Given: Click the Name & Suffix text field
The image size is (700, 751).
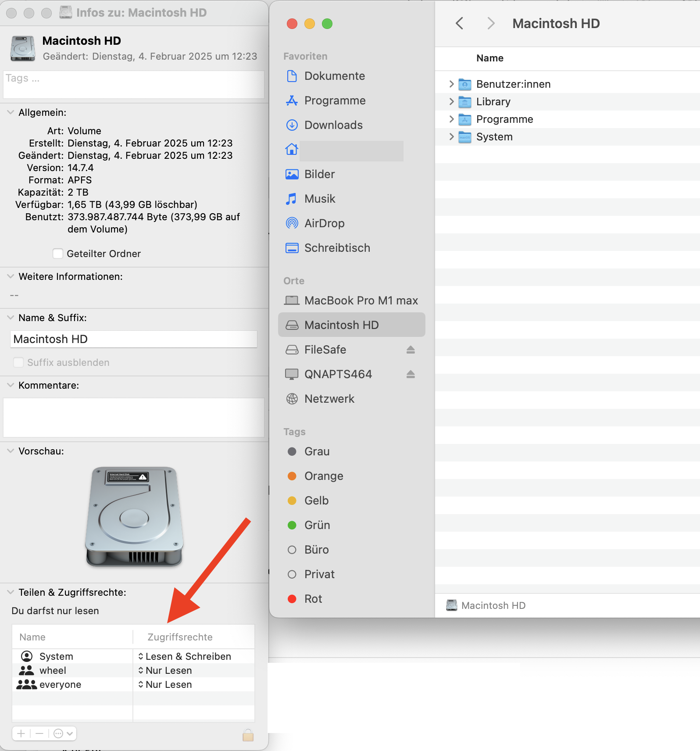Looking at the screenshot, I should 134,339.
